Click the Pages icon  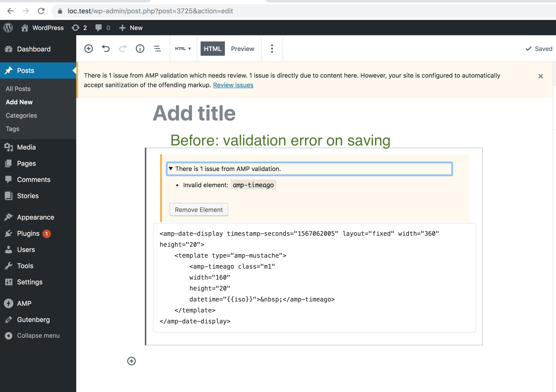pyautogui.click(x=9, y=163)
